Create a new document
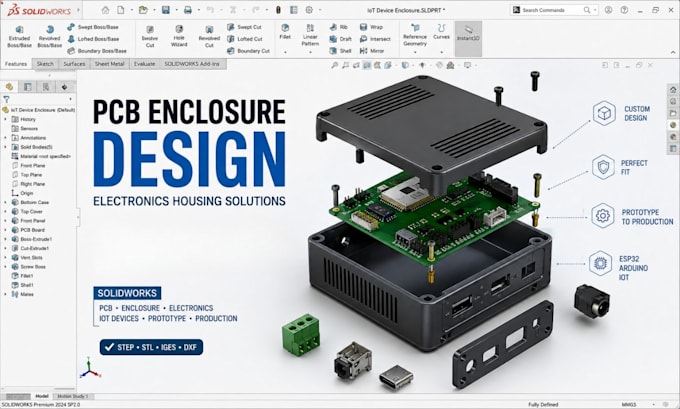The height and width of the screenshot is (409, 680). click(x=121, y=10)
